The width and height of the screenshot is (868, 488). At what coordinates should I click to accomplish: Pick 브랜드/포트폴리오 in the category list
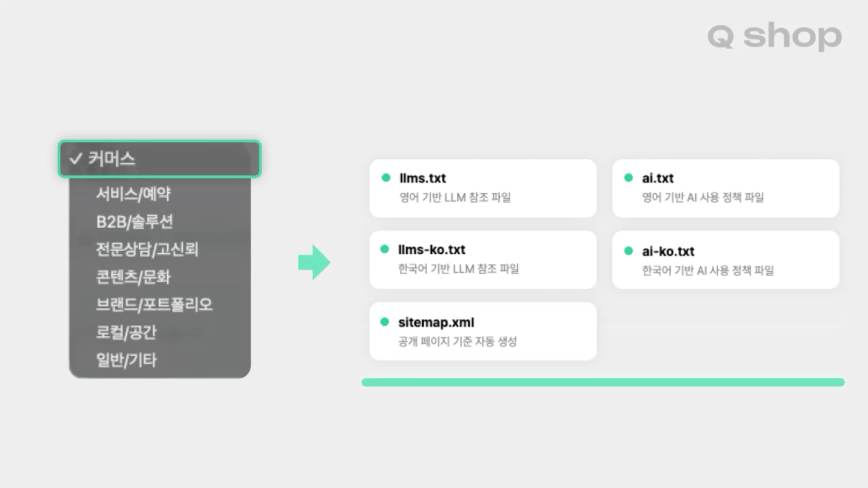click(x=155, y=305)
